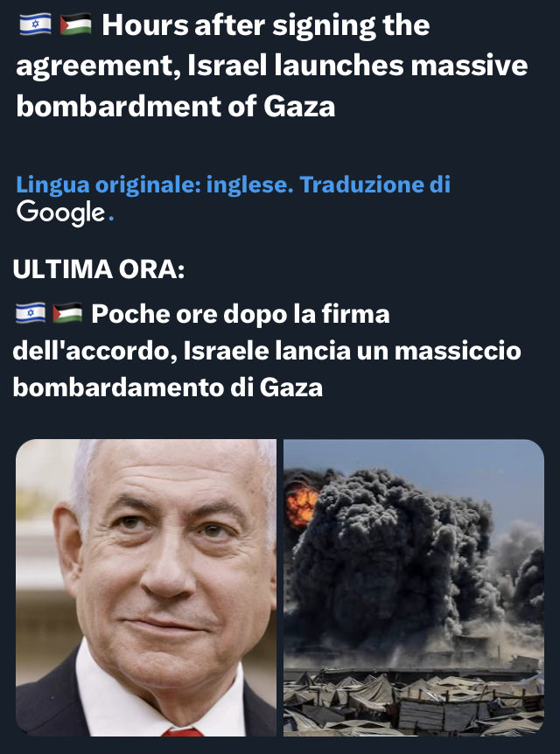Click the Google logo under translation notice

click(60, 213)
